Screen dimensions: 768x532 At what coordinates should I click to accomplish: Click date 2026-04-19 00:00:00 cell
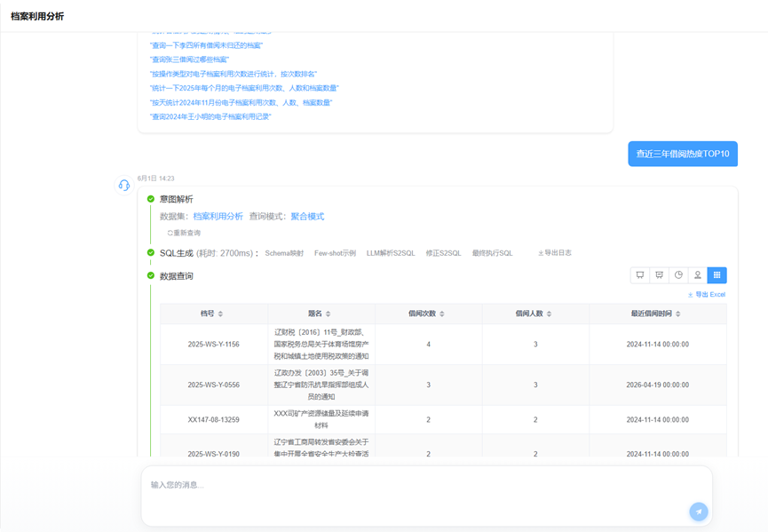[657, 385]
